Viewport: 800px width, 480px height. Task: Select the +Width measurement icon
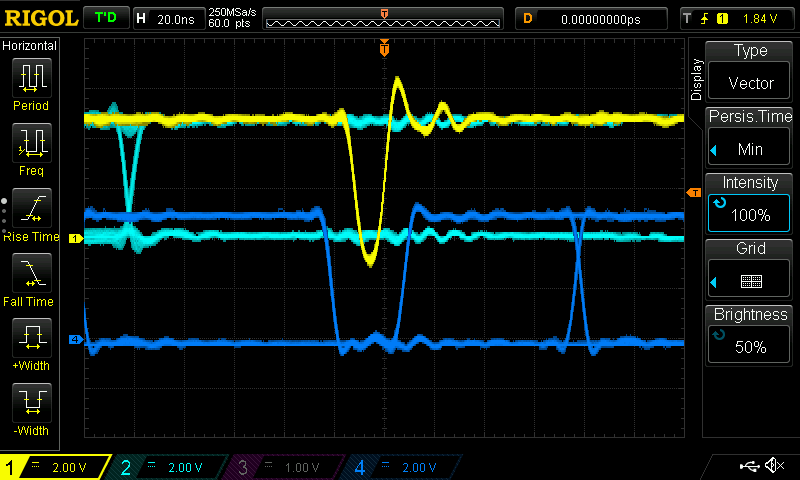30,344
